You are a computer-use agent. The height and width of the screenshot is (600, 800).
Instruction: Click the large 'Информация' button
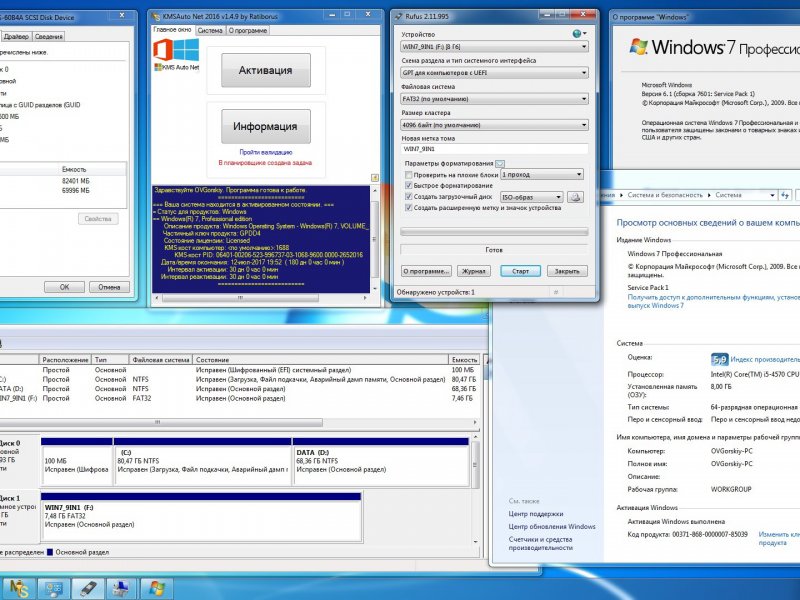265,126
